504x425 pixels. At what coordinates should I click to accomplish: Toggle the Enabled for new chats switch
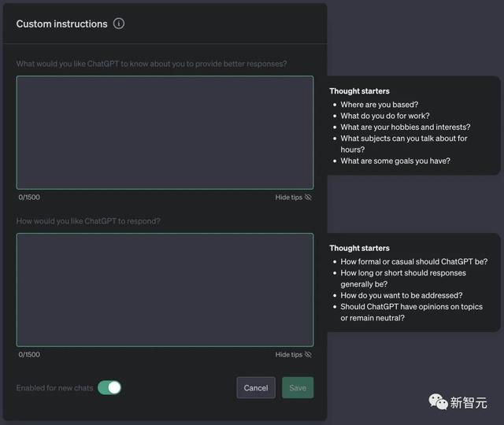(x=109, y=388)
